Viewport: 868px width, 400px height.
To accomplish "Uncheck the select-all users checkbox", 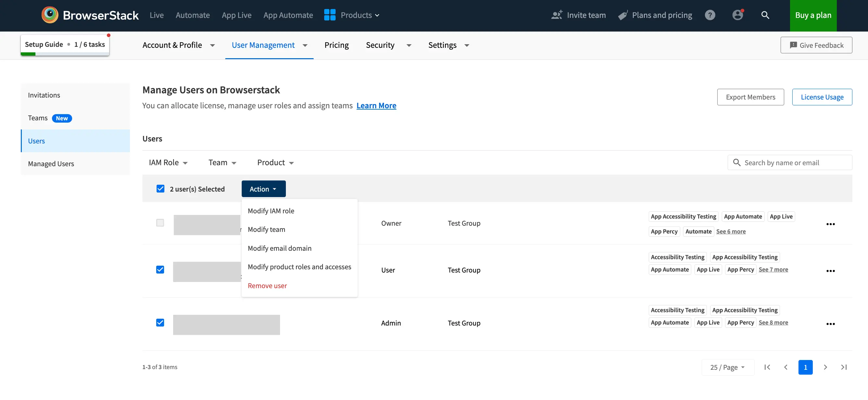I will [x=160, y=189].
